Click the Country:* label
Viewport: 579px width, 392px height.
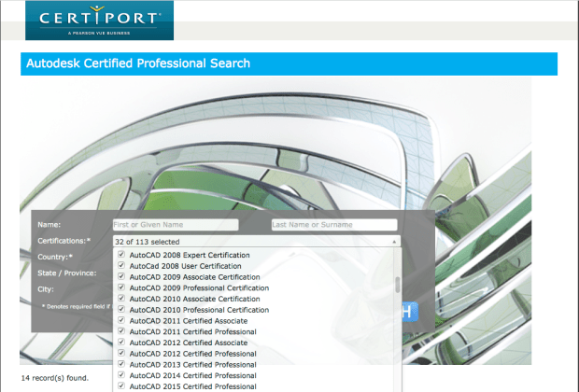pyautogui.click(x=55, y=257)
